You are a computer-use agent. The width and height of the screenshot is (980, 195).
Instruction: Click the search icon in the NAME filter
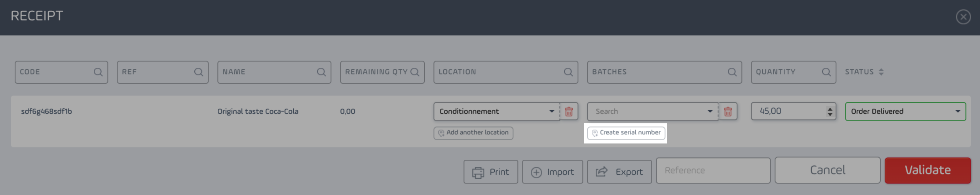[321, 72]
